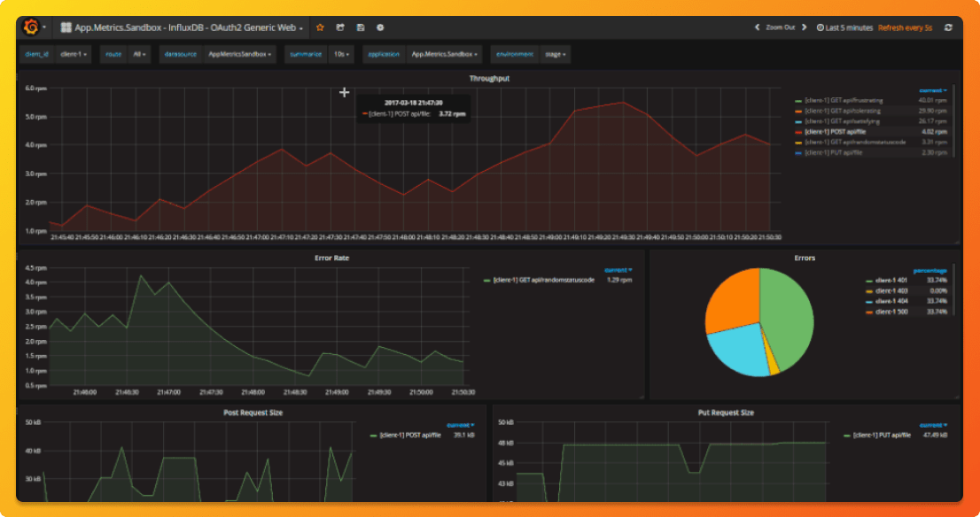This screenshot has height=517, width=980.
Task: Toggle the POST api/file series in Post Request Size
Action: click(410, 436)
